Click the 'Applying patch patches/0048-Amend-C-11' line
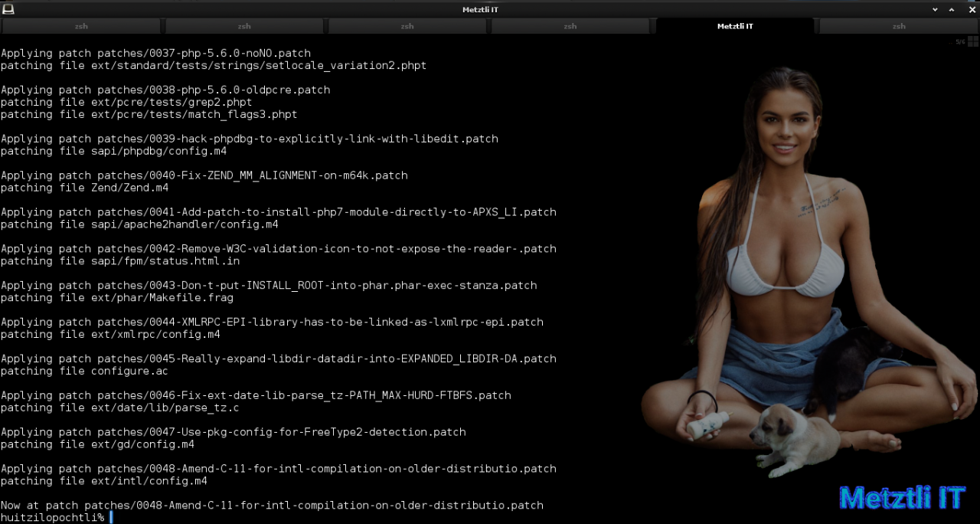980x524 pixels. [279, 470]
